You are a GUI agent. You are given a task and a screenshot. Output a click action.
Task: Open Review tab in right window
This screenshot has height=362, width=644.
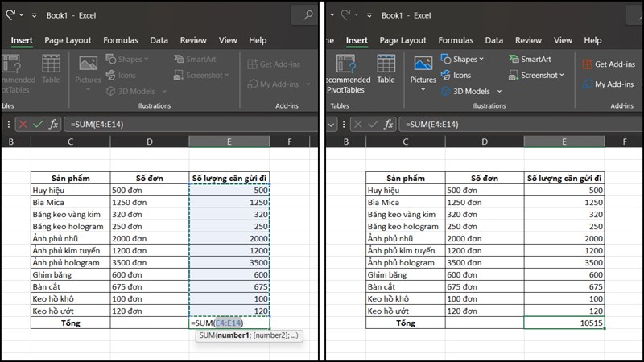528,40
